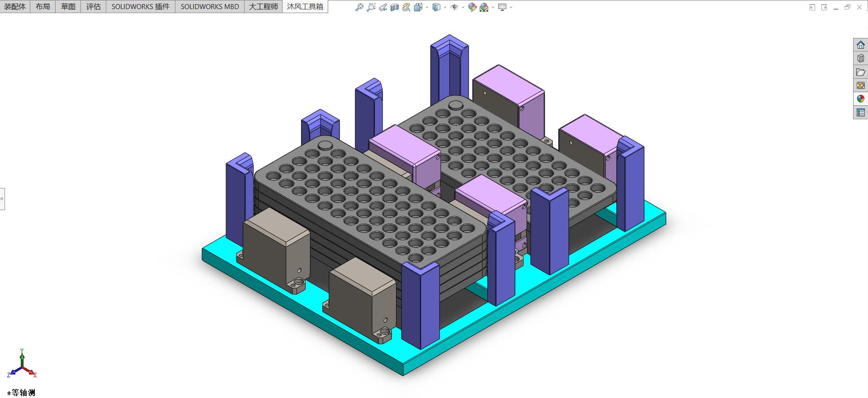The image size is (868, 398).
Task: Click the *等轴测 view label
Action: tap(21, 393)
